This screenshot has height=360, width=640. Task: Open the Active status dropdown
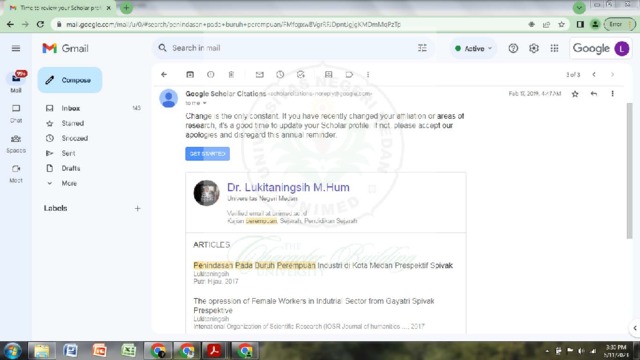tap(473, 49)
